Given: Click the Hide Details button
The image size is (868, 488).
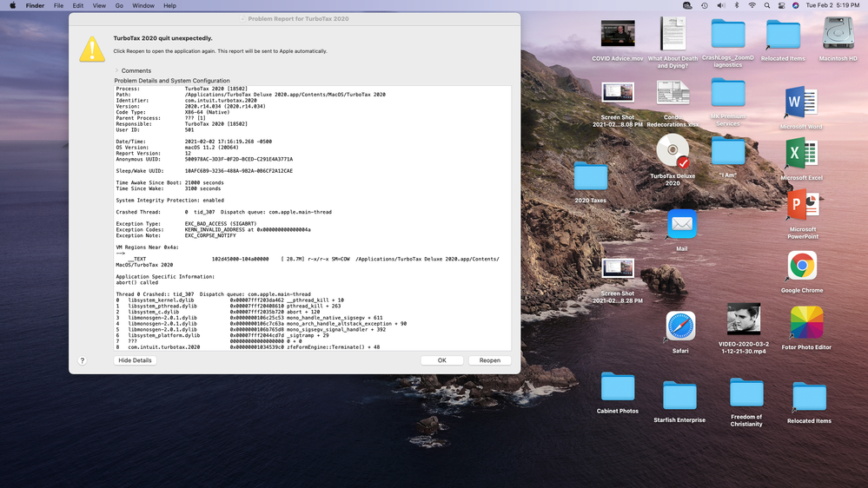Looking at the screenshot, I should [135, 360].
